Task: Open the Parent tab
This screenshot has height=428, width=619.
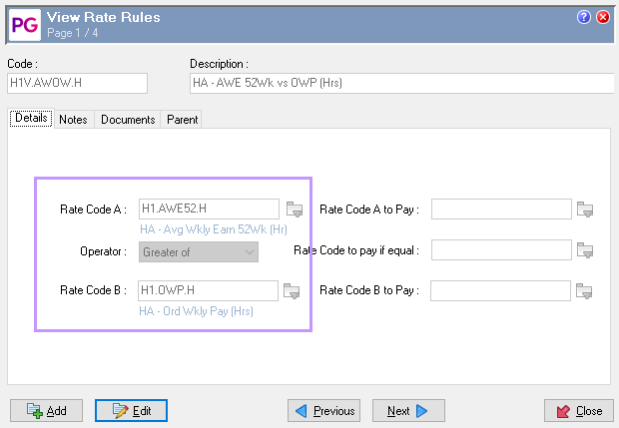Action: tap(183, 119)
